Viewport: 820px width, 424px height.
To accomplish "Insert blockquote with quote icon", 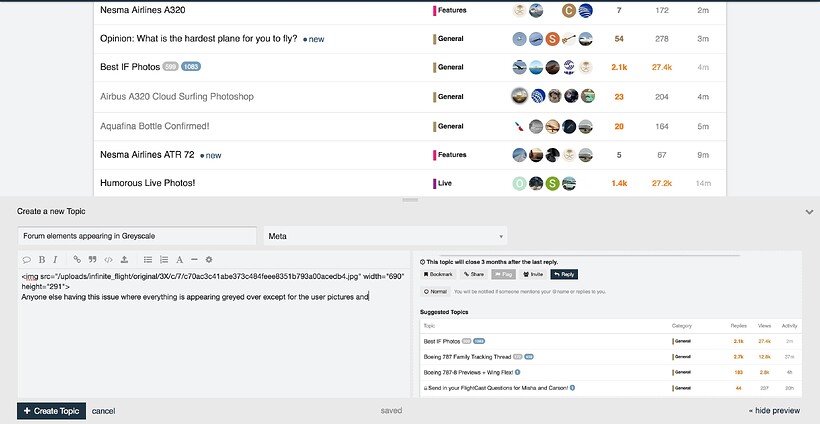I will coord(92,259).
